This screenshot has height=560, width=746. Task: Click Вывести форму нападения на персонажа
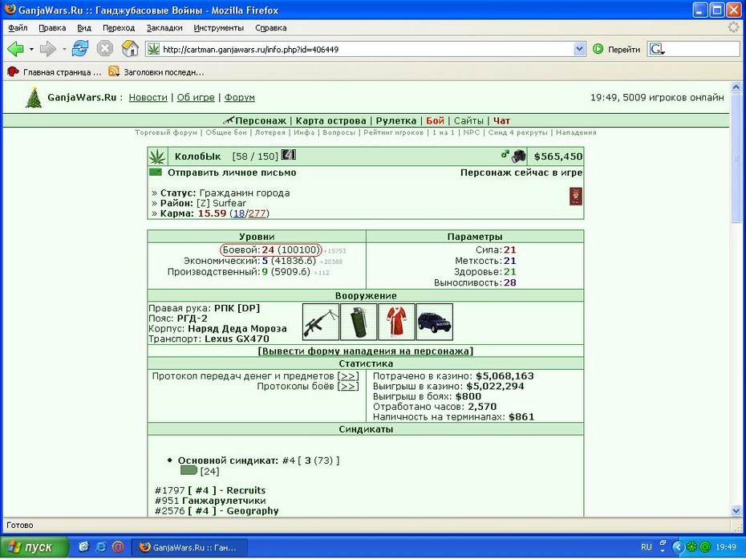(366, 351)
